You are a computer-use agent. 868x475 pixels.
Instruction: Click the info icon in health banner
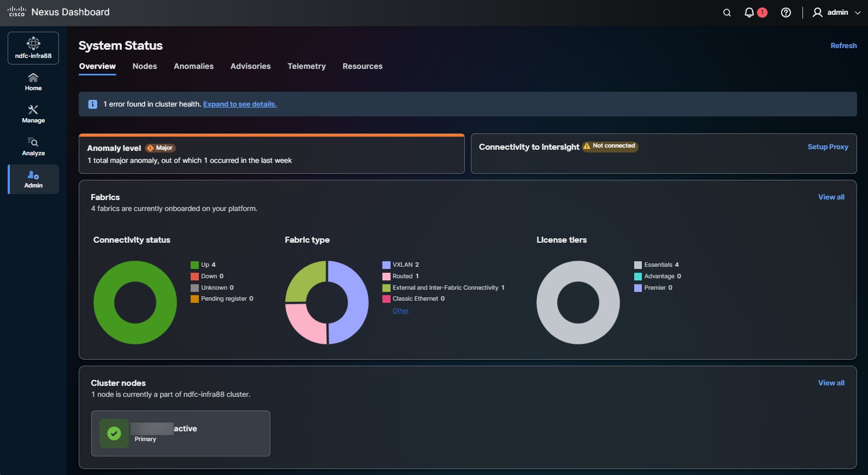click(93, 104)
